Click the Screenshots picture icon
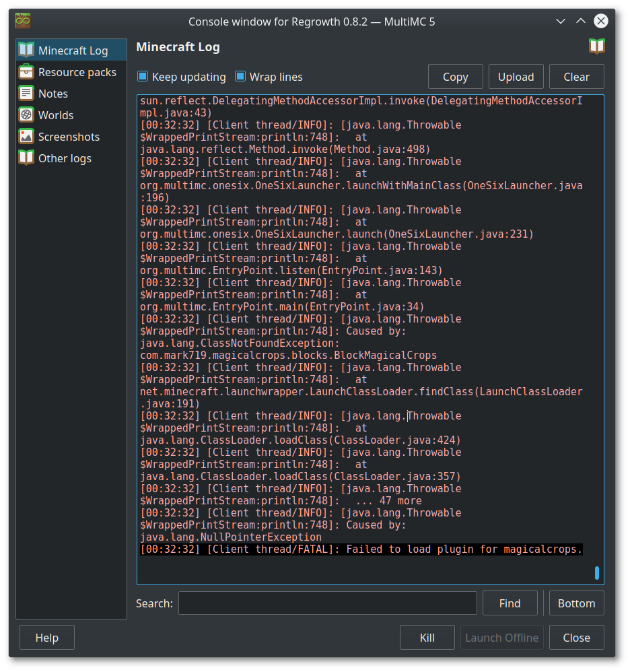 pos(26,136)
